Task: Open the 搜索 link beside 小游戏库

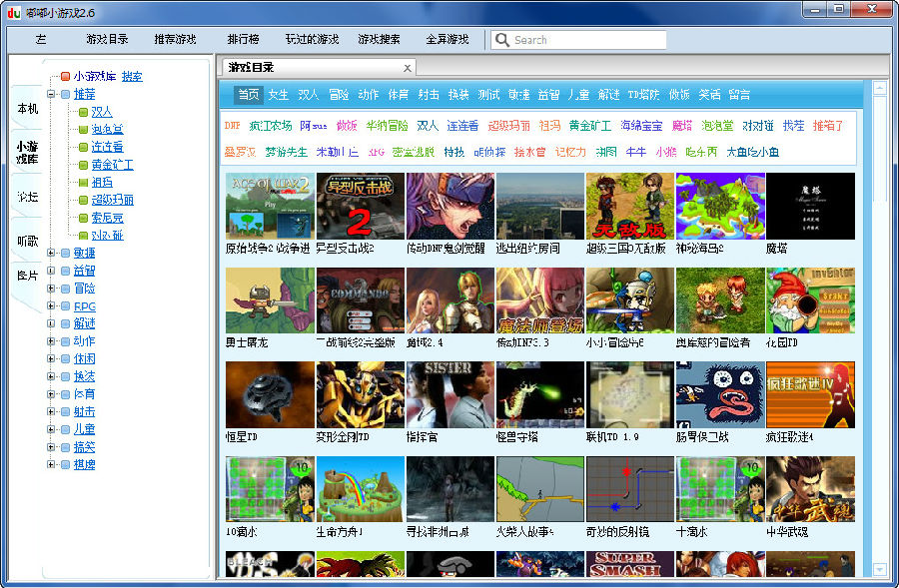Action: pyautogui.click(x=133, y=76)
